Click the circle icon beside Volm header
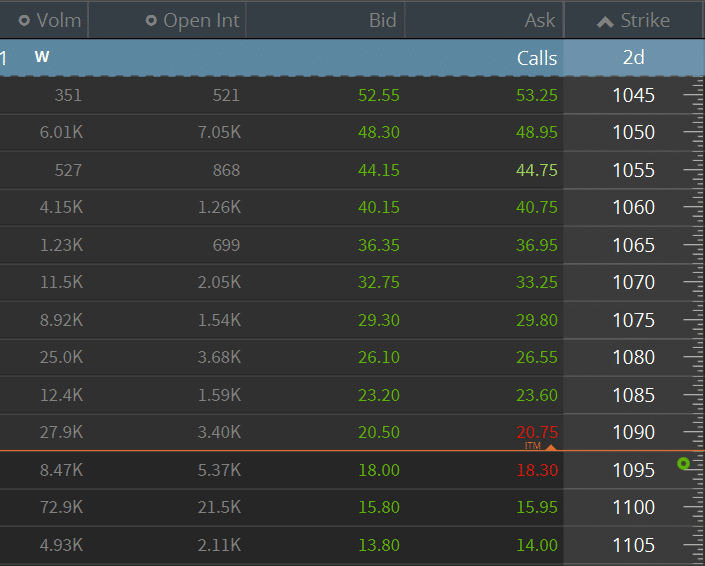Viewport: 705px width, 566px height. (25, 20)
